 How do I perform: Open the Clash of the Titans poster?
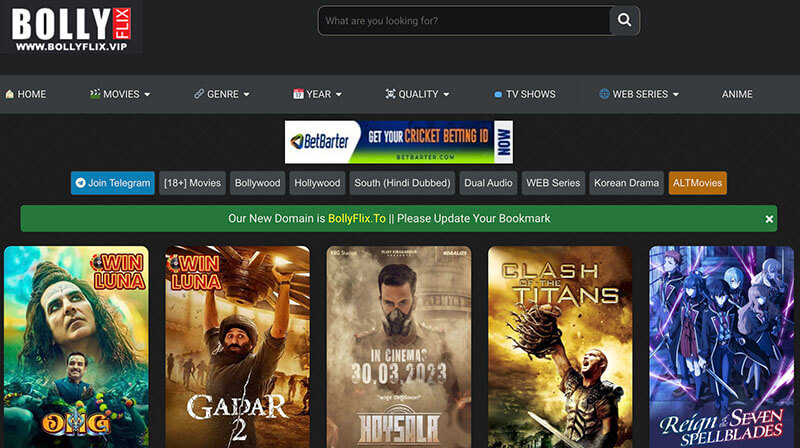(x=560, y=347)
